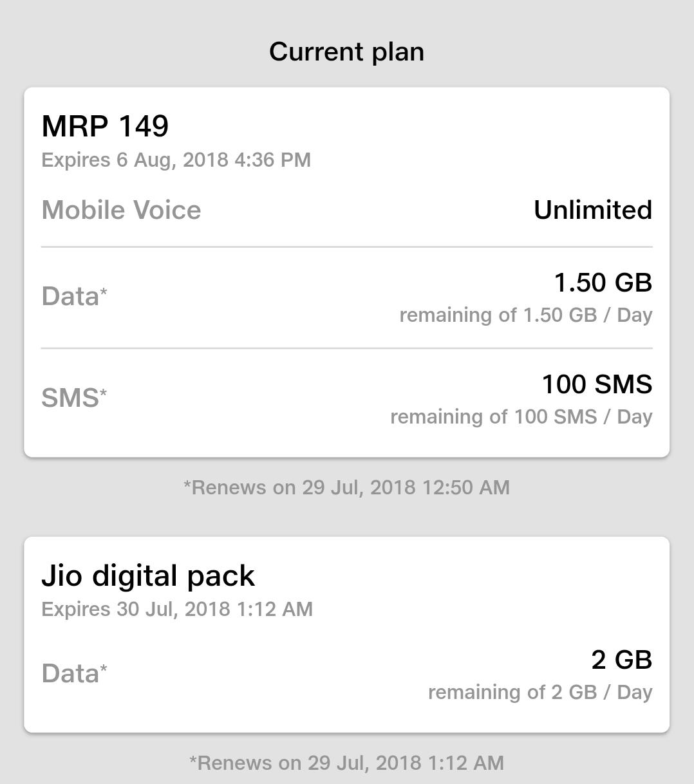Image resolution: width=694 pixels, height=784 pixels.
Task: Open the Jio digital pack card title
Action: (148, 575)
